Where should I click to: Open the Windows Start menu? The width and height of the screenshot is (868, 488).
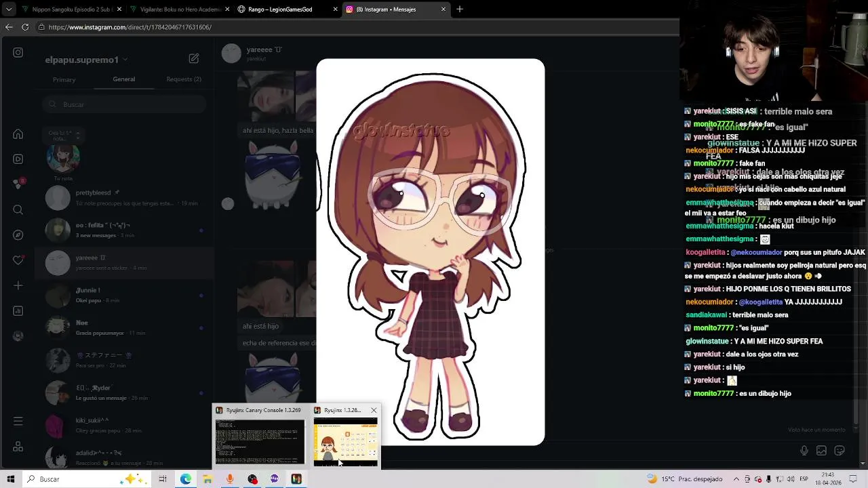point(9,479)
